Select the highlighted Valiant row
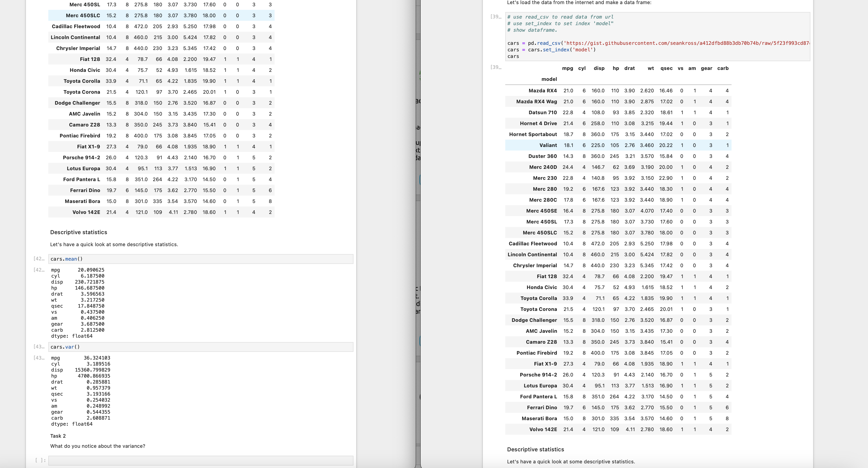 tap(617, 145)
